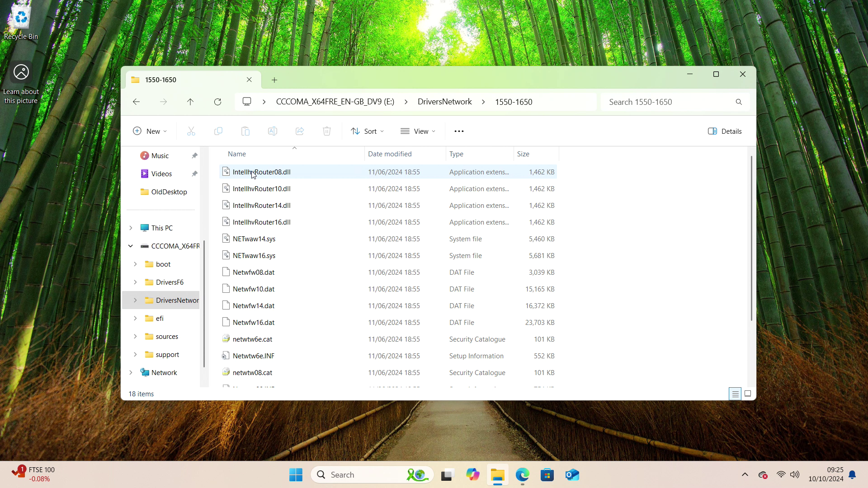This screenshot has height=488, width=868.
Task: Select file IntelIhvRouter10.dll
Action: click(388, 188)
